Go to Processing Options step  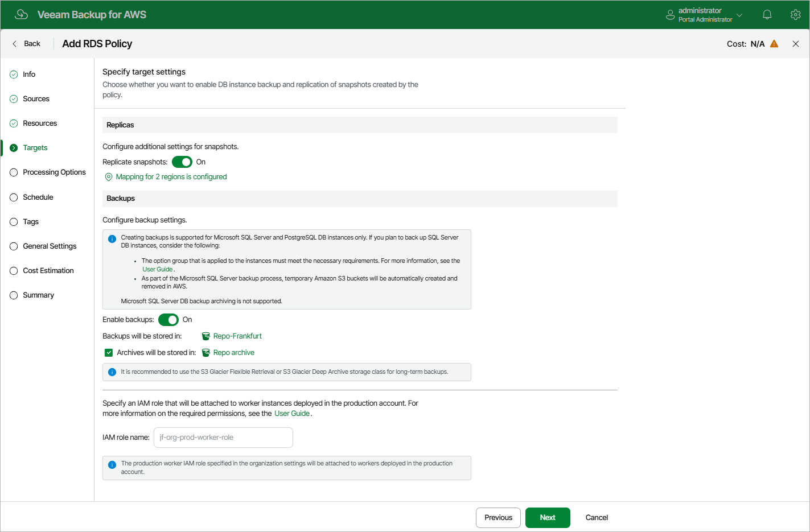(x=54, y=172)
